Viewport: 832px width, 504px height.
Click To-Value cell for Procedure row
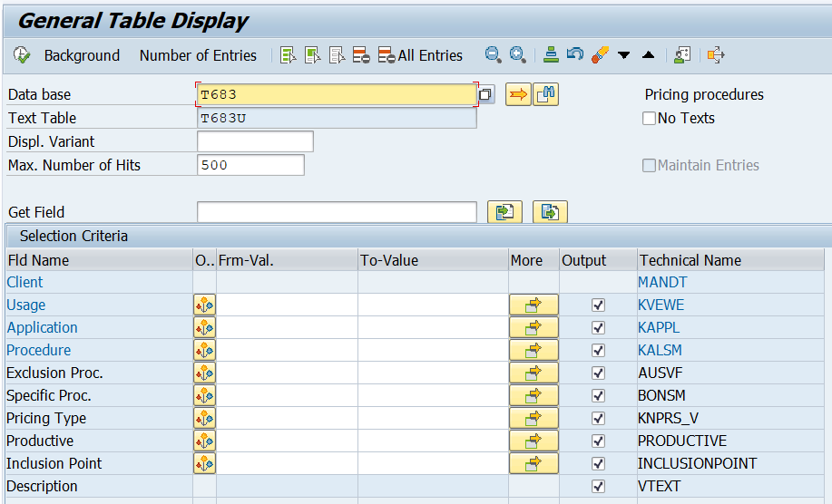(x=433, y=350)
